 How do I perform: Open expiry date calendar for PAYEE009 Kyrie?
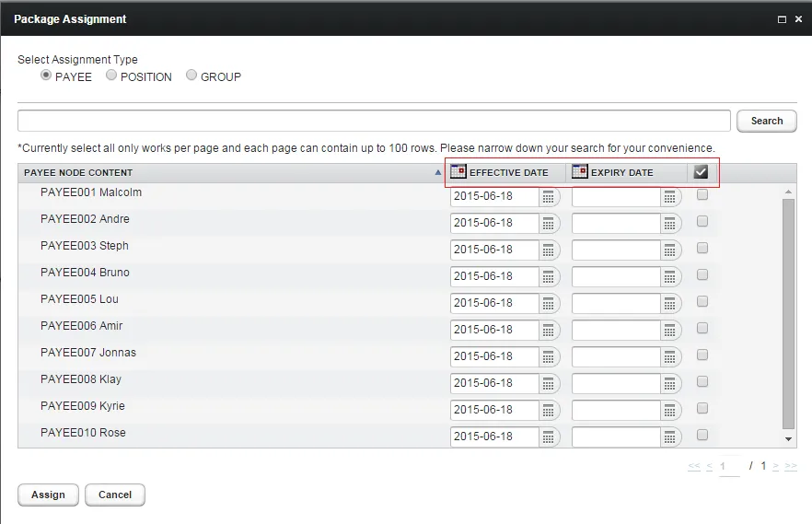[669, 411]
